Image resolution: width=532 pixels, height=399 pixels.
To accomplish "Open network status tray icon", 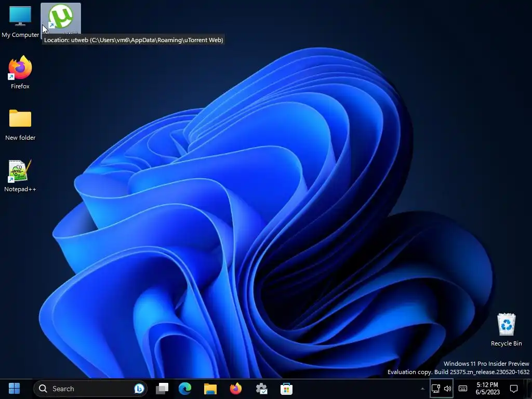I will (x=436, y=389).
